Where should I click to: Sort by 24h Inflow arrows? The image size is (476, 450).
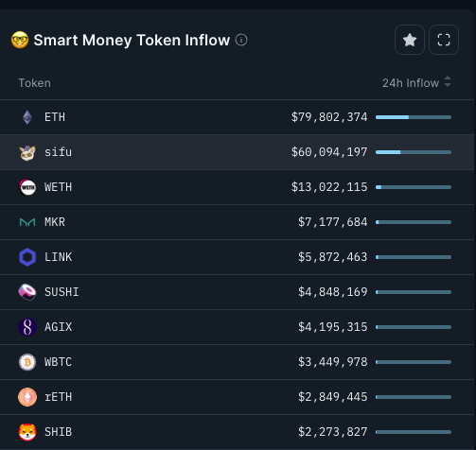pos(448,81)
